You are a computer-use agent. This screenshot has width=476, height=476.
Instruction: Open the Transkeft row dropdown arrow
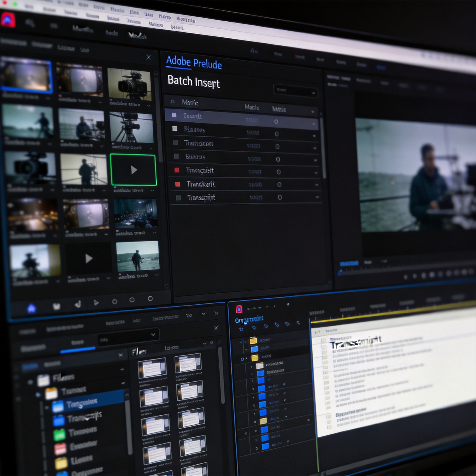click(x=317, y=185)
